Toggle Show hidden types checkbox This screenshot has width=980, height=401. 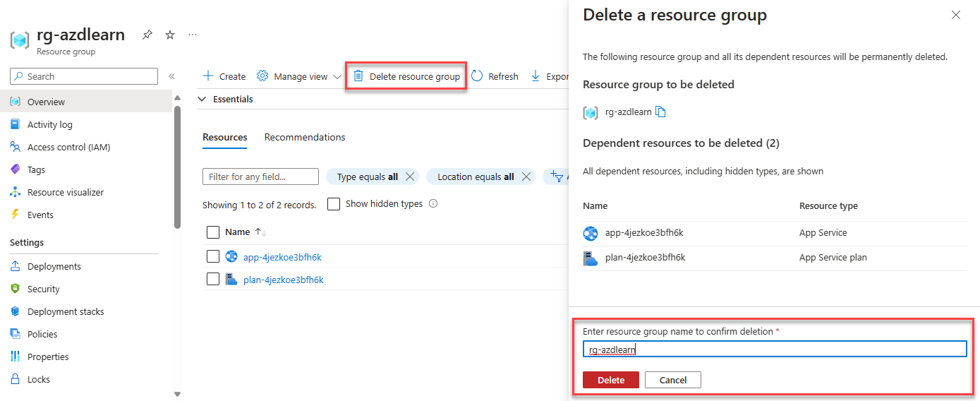334,203
